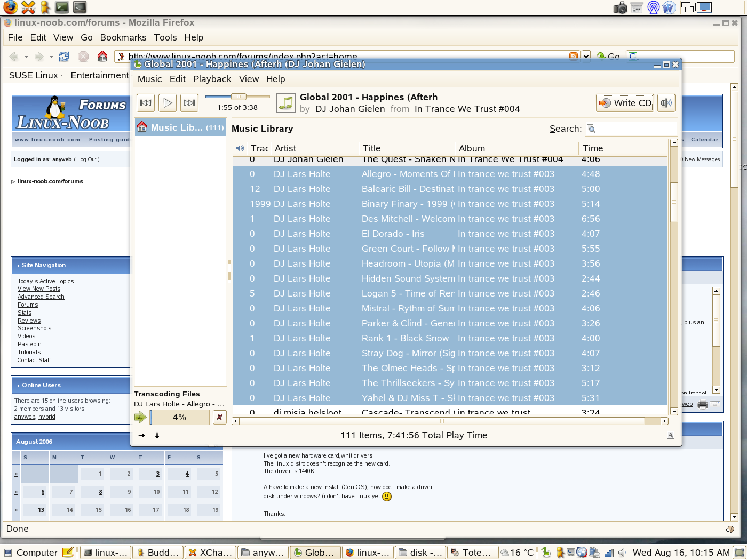Click the wireless broadcast icon in panel
This screenshot has width=747, height=560.
pyautogui.click(x=653, y=7)
